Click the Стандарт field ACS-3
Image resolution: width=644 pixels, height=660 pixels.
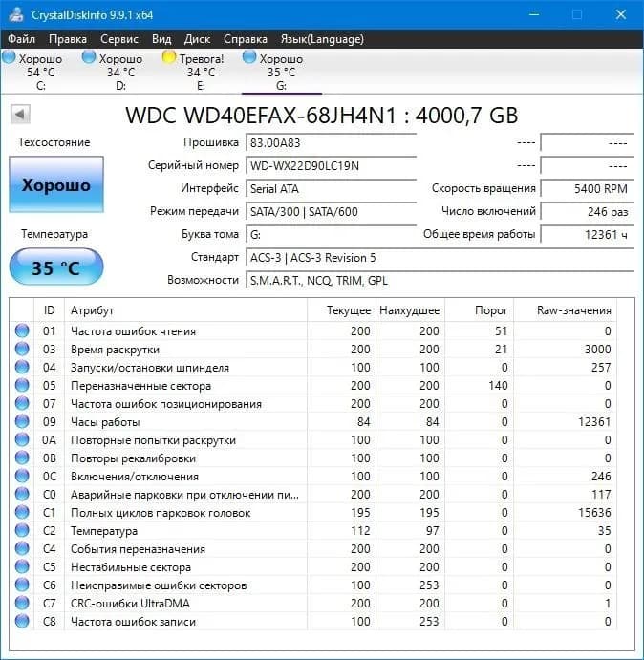click(440, 258)
